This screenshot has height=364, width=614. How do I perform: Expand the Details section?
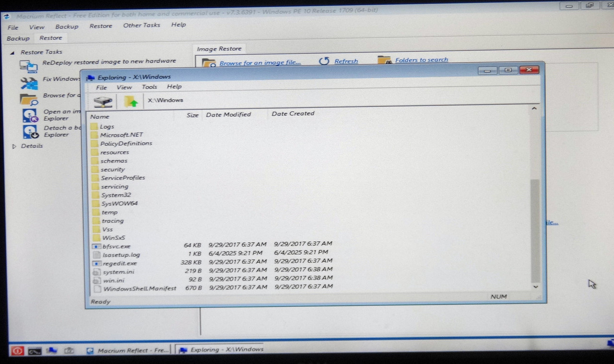[14, 146]
